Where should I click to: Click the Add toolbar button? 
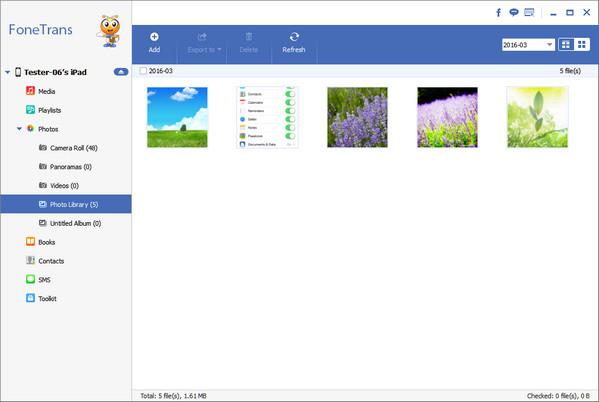pyautogui.click(x=154, y=43)
